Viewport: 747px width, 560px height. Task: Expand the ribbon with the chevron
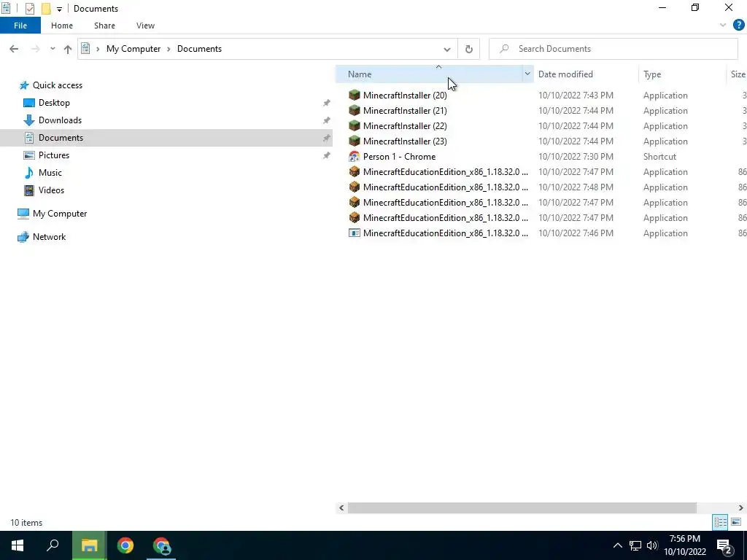click(x=723, y=26)
